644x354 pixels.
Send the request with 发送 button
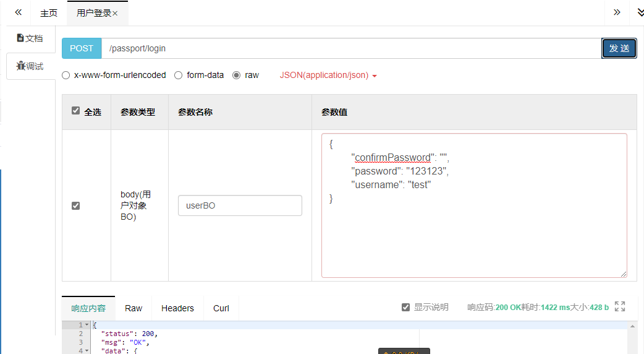point(619,48)
